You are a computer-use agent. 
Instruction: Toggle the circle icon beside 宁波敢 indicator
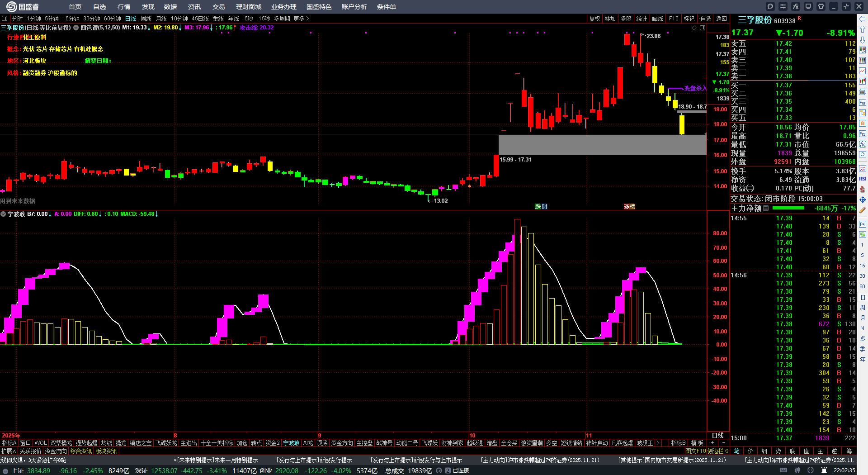(3, 214)
